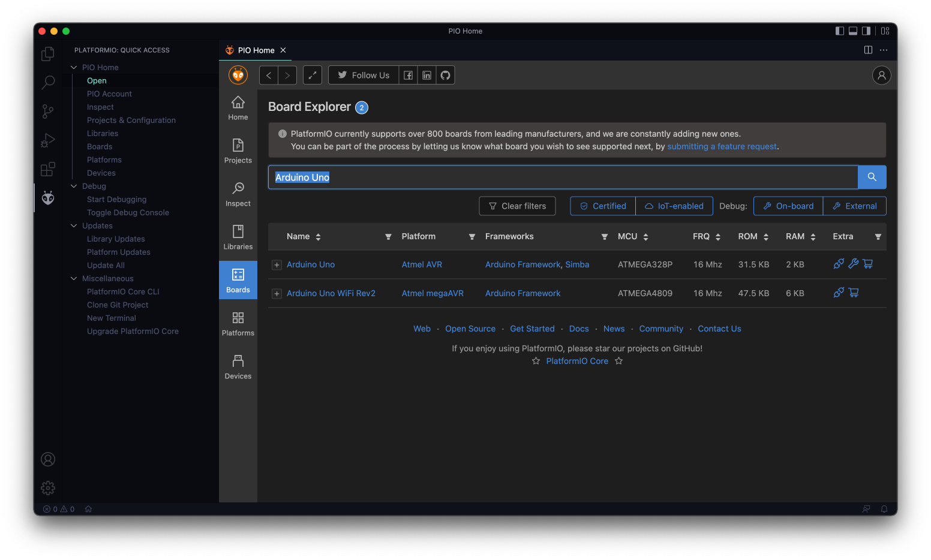This screenshot has height=560, width=931.
Task: Expand the Arduino Uno WiFi Rev2 row
Action: point(277,294)
